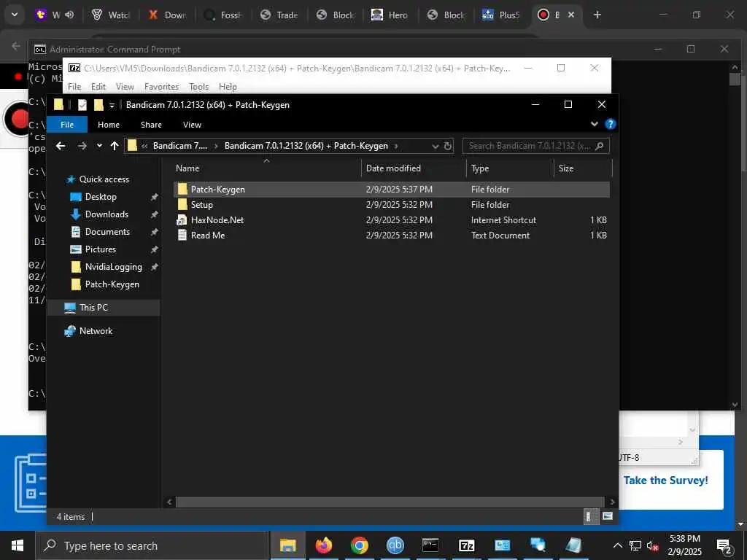The height and width of the screenshot is (560, 747).
Task: Open Firefox from the taskbar
Action: pos(323,545)
